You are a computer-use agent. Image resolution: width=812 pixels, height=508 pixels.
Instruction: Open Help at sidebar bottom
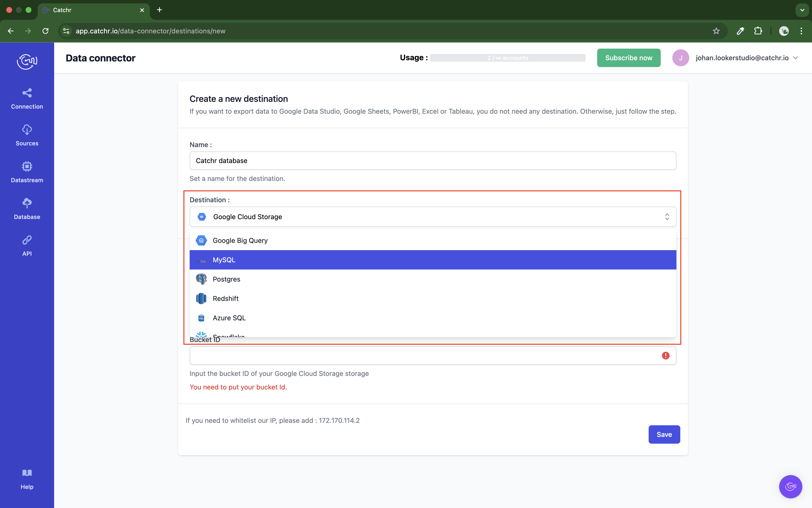(27, 479)
